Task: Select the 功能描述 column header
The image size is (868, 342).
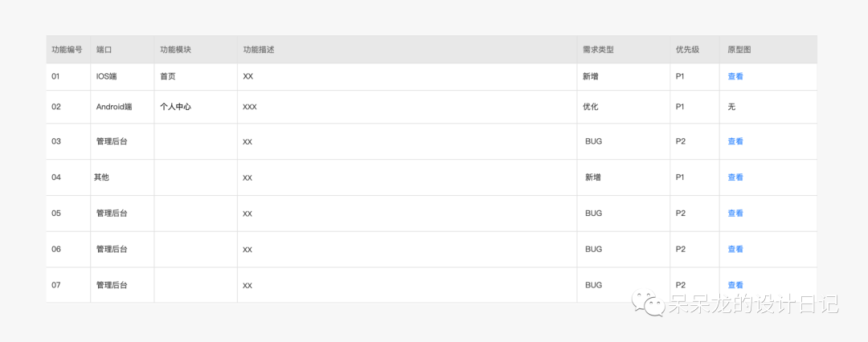Action: point(259,50)
